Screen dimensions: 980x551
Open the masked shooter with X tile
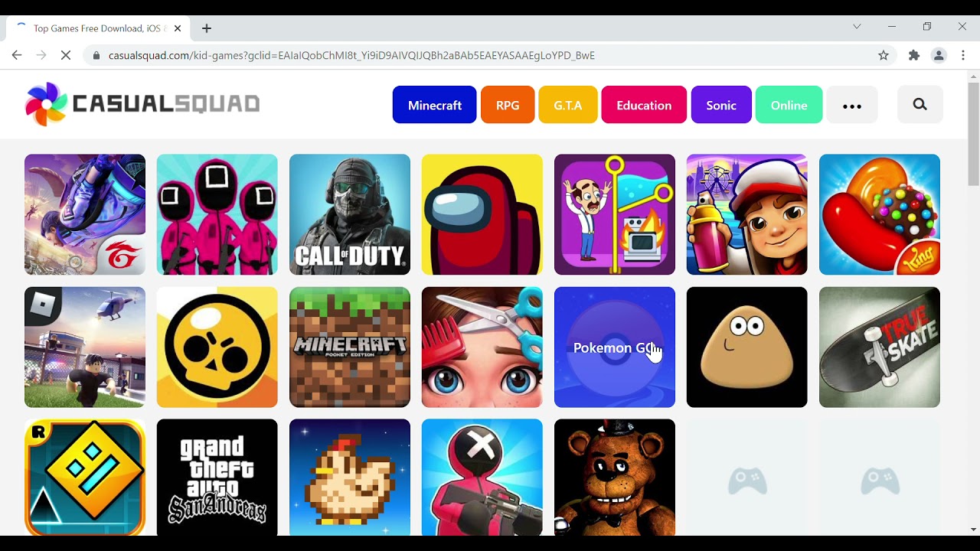click(482, 478)
